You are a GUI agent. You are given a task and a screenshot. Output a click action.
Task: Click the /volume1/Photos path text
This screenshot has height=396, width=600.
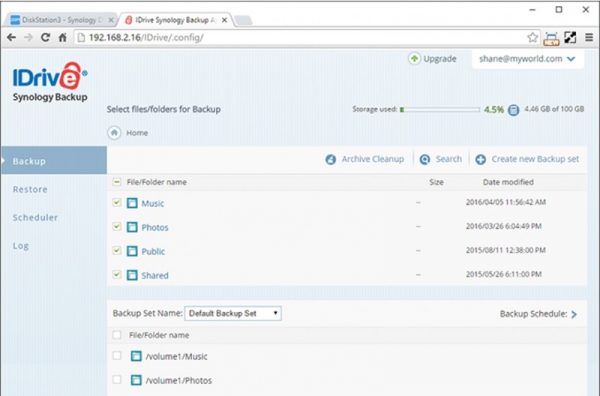tap(179, 381)
